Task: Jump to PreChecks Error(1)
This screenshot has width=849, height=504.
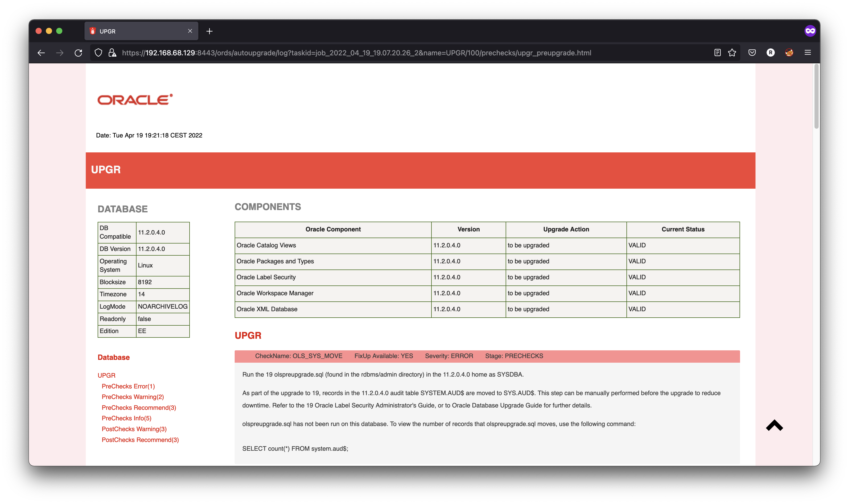Action: click(x=128, y=386)
